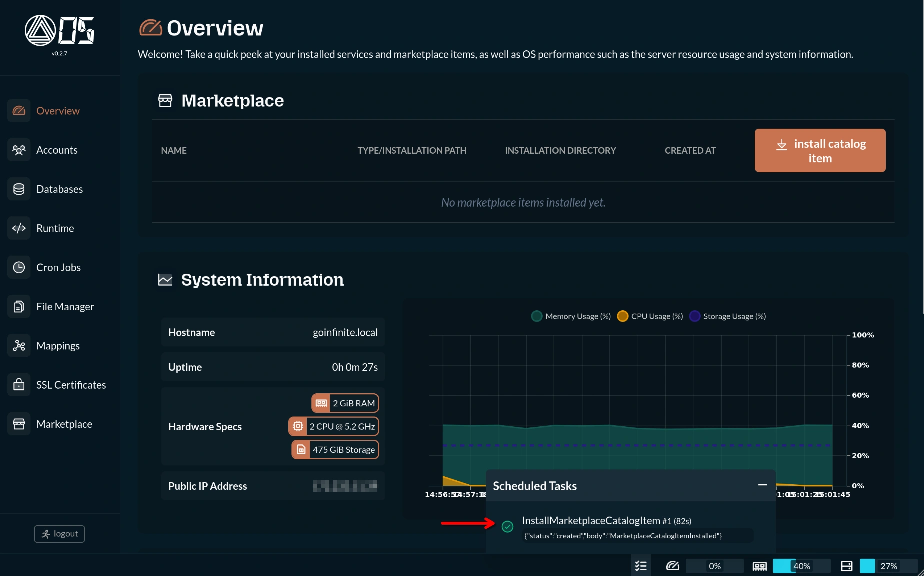924x576 pixels.
Task: Click the Databases cylinder icon
Action: 19,189
